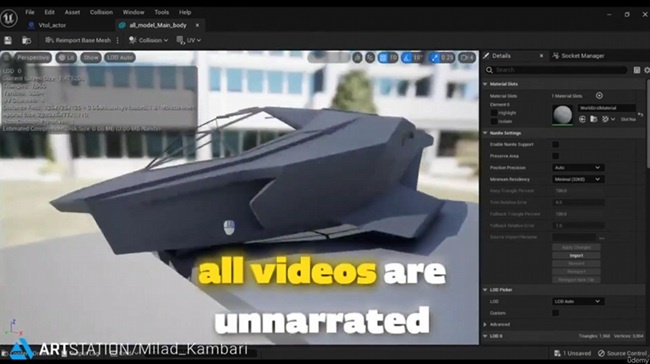Open the Collision toolbar dropdown
Screen dimensions: 650x364
[148, 40]
